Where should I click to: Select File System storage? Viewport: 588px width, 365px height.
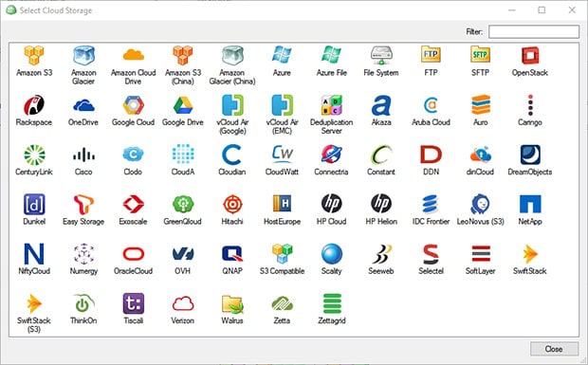381,56
